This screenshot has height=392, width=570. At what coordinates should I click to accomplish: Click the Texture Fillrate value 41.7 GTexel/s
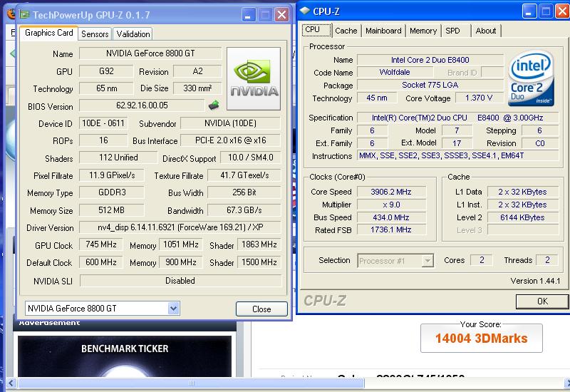pos(244,175)
